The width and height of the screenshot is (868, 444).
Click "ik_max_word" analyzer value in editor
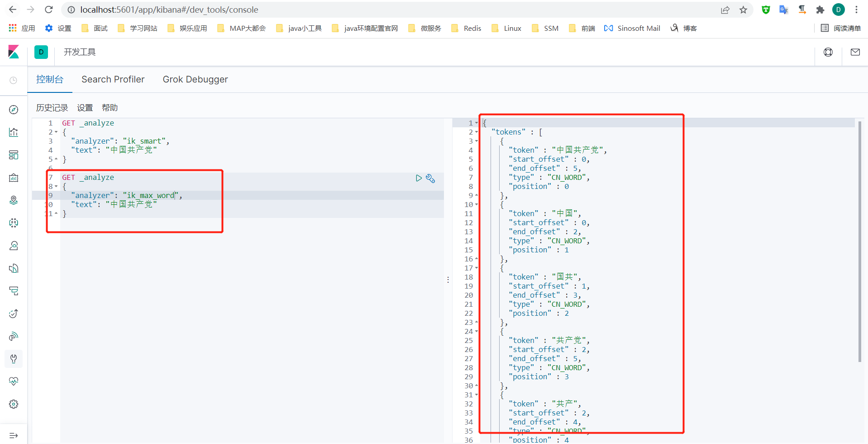click(151, 196)
